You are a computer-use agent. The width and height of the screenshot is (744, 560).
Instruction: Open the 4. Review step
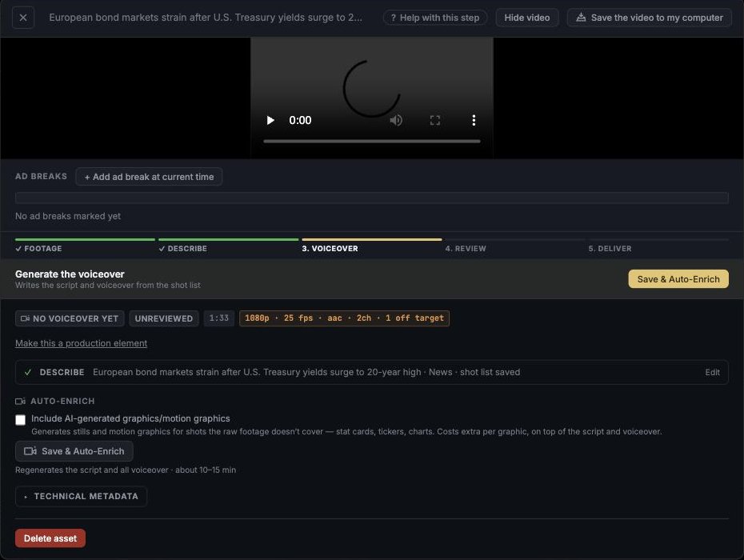click(x=515, y=246)
